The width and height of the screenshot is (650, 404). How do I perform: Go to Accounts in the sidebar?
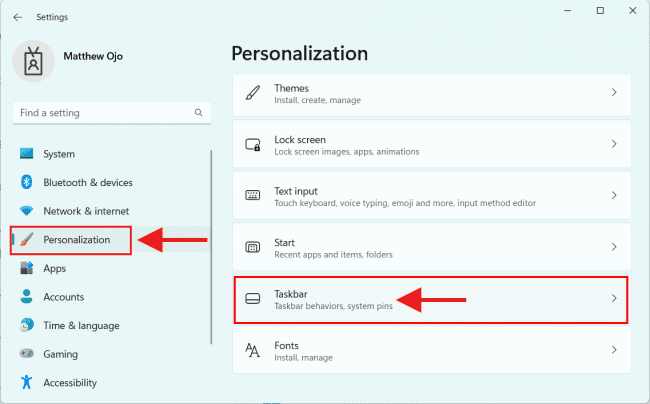(x=63, y=297)
